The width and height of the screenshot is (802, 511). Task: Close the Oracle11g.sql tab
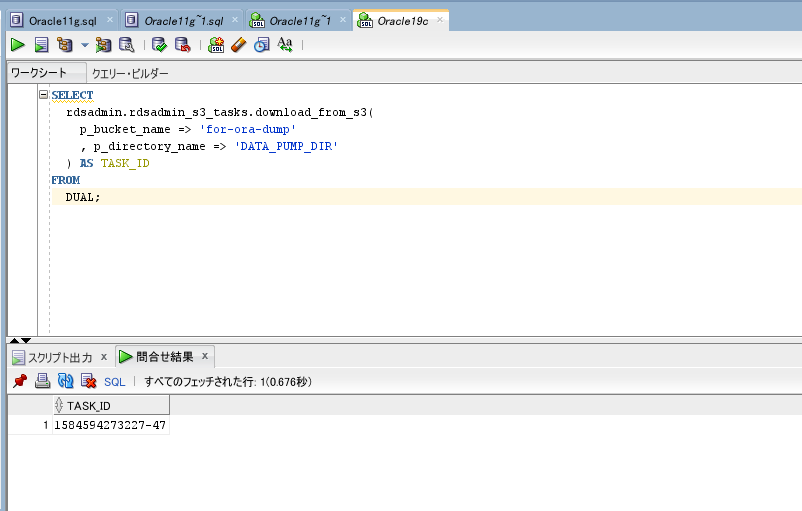pos(109,20)
